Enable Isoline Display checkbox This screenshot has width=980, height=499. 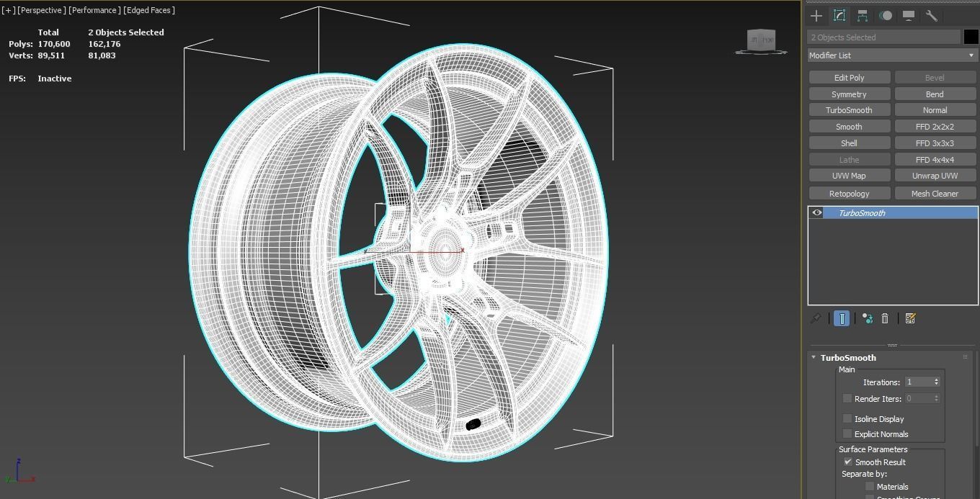[x=847, y=418]
